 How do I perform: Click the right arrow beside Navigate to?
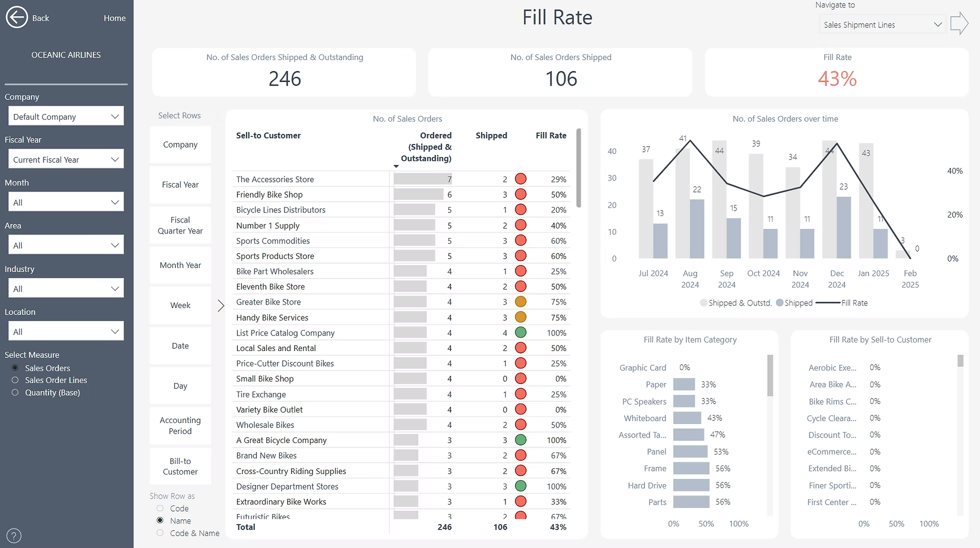pos(959,23)
